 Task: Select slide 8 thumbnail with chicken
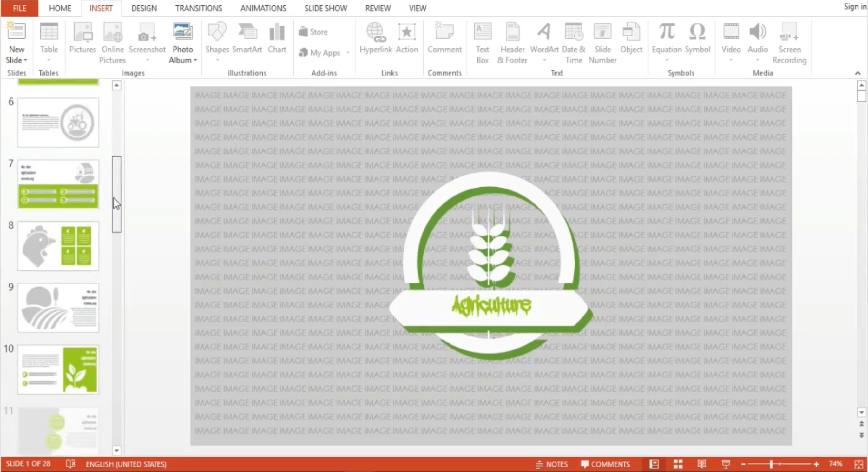58,246
